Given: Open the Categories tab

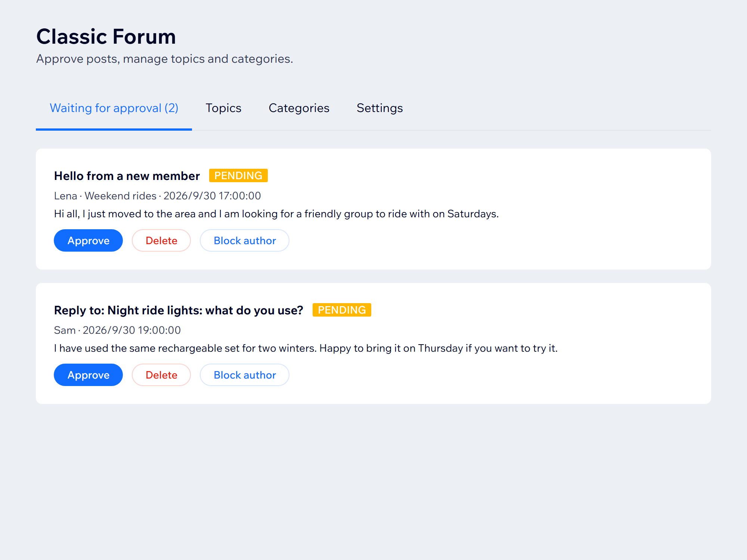Looking at the screenshot, I should pos(299,108).
